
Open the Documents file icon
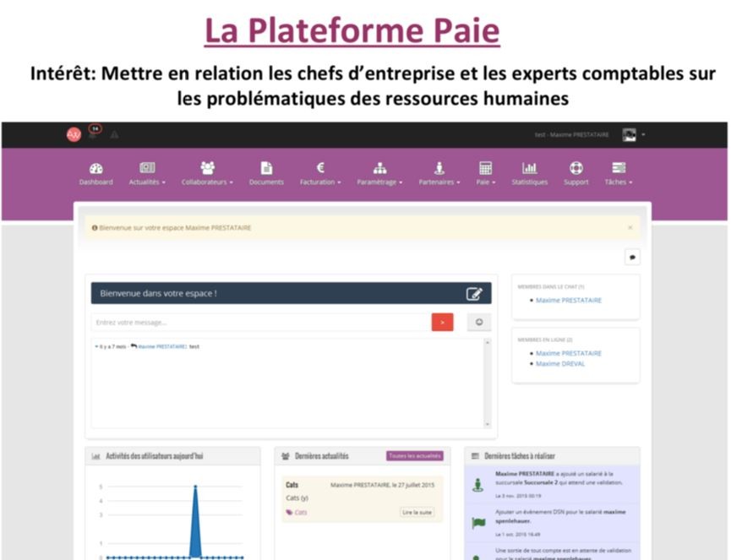(266, 168)
